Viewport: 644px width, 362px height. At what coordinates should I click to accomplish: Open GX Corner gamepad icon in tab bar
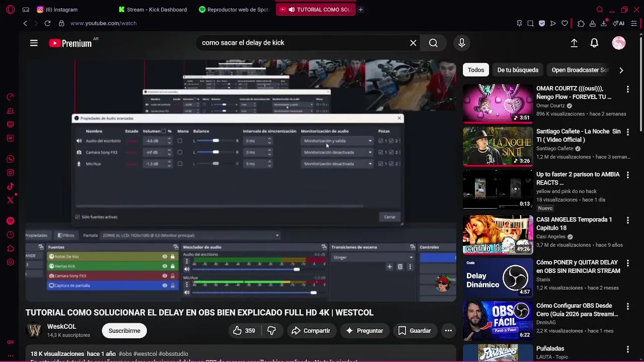26,10
